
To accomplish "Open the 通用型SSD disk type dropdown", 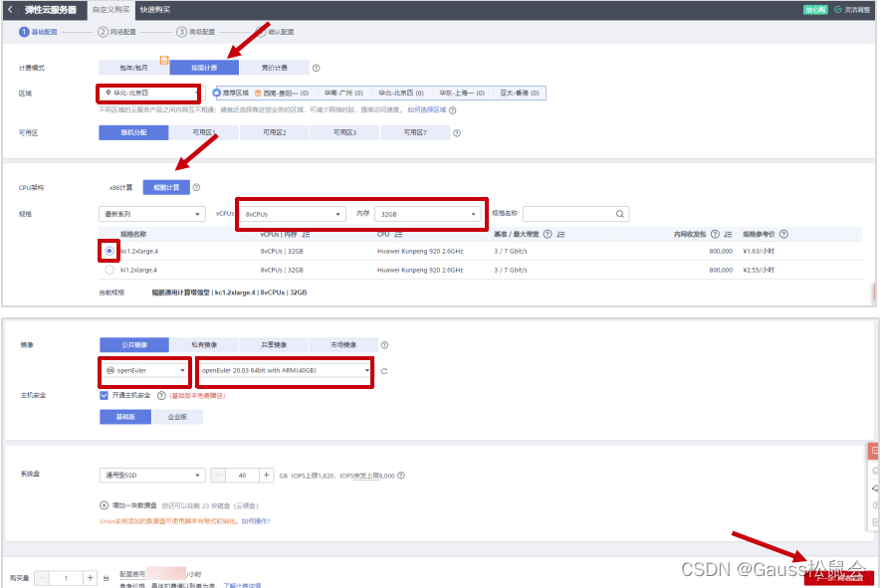I will 152,475.
